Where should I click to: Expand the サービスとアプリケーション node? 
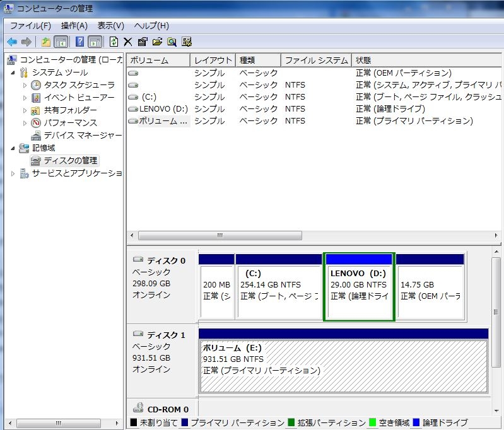tap(13, 173)
